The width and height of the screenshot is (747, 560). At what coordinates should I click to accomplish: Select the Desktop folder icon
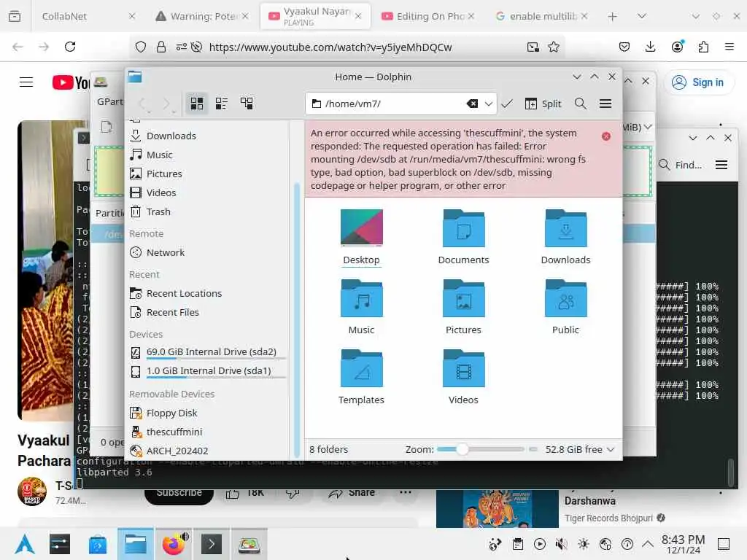(362, 237)
